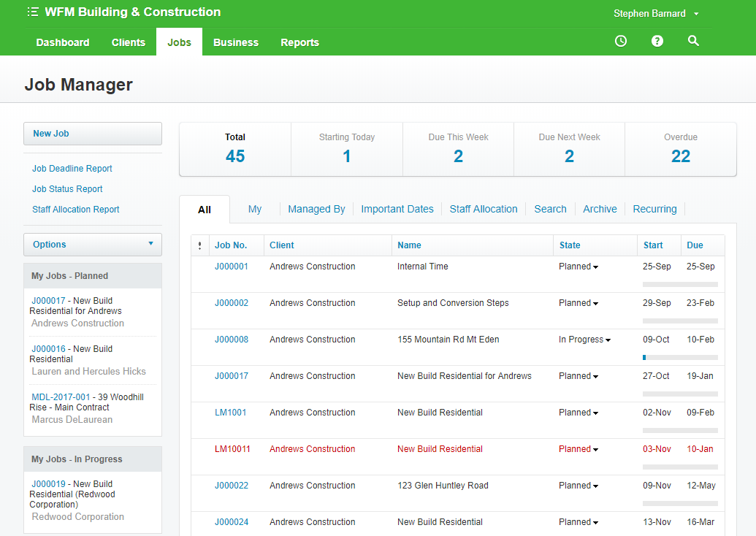Select the Due This Week summary tile
Screen dimensions: 756x536
point(458,150)
